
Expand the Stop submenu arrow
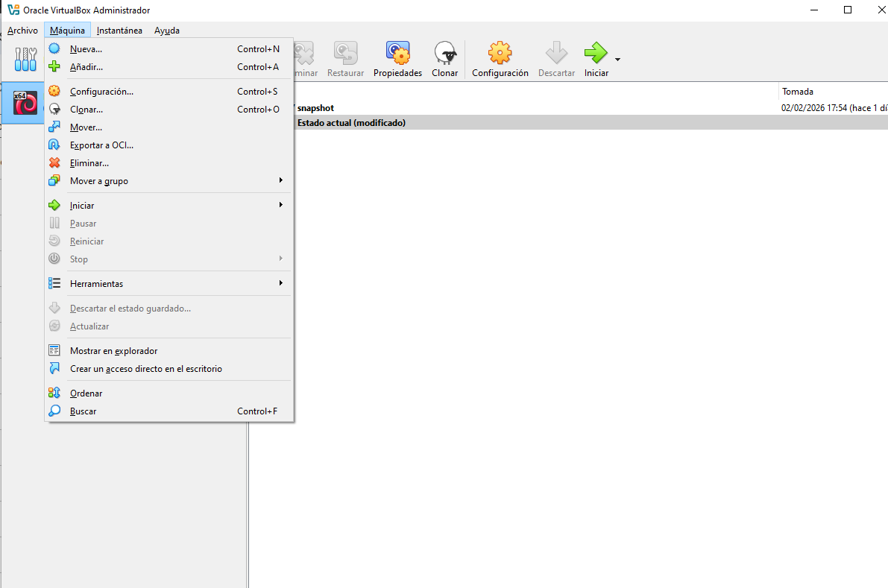click(280, 258)
